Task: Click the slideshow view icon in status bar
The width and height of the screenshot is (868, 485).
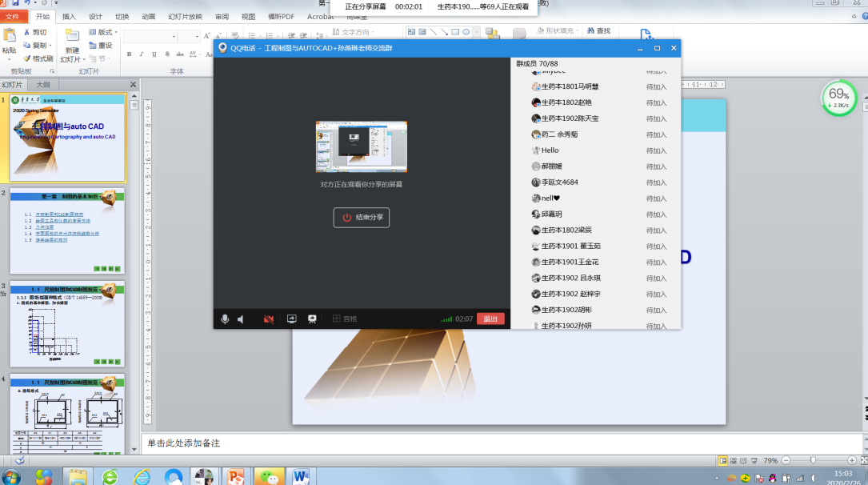Action: (754, 461)
